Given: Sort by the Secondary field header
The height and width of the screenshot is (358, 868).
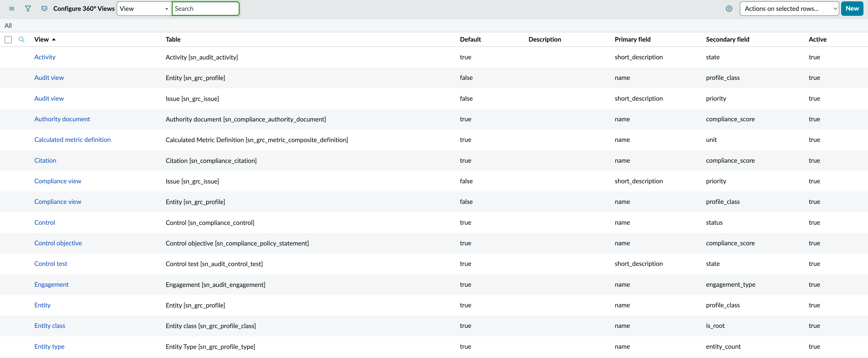Looking at the screenshot, I should [x=727, y=39].
